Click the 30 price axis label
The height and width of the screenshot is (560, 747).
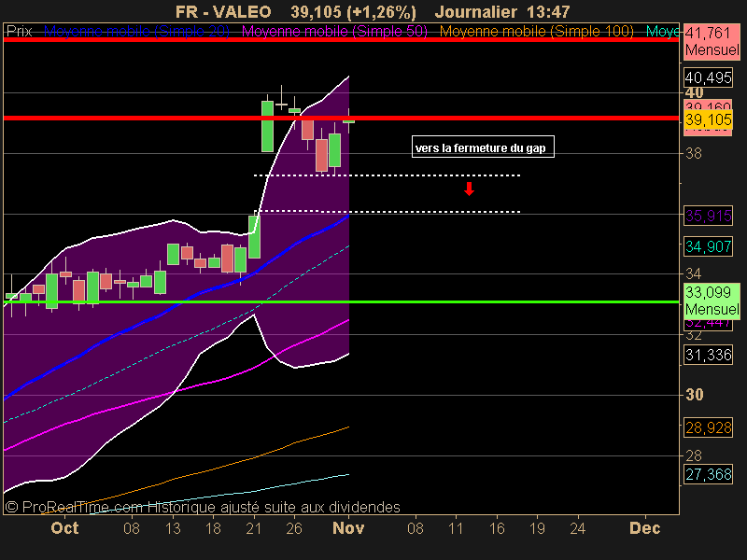click(695, 395)
